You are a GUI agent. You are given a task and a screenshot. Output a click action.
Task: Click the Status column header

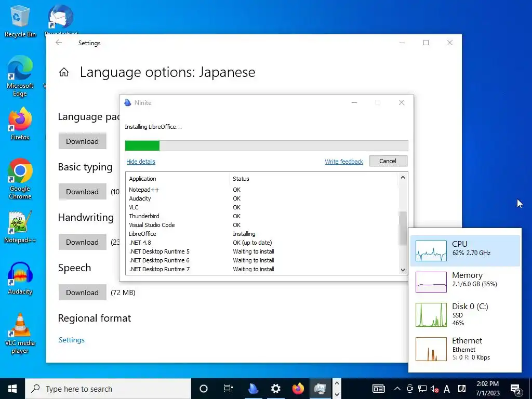point(313,179)
